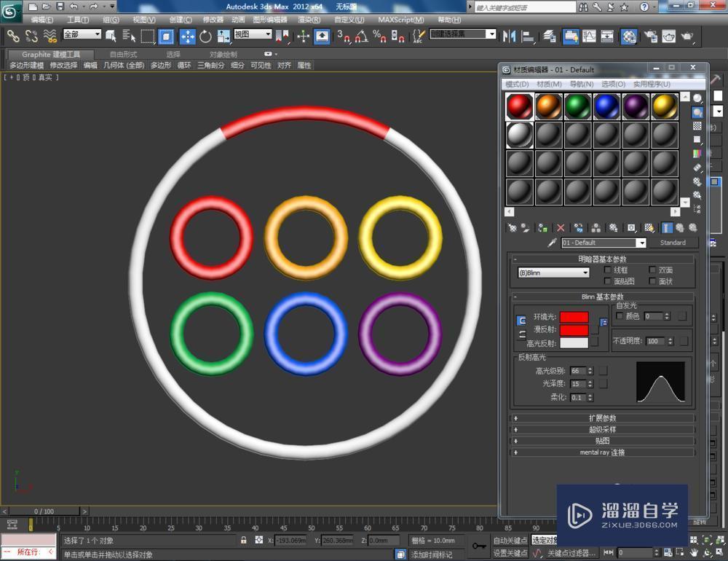Select the Get Material icon in Material Editor
The height and width of the screenshot is (561, 728).
coord(512,227)
